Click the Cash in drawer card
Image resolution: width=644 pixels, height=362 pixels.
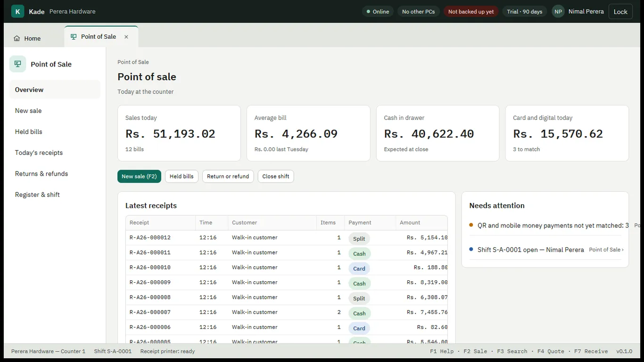coord(438,133)
